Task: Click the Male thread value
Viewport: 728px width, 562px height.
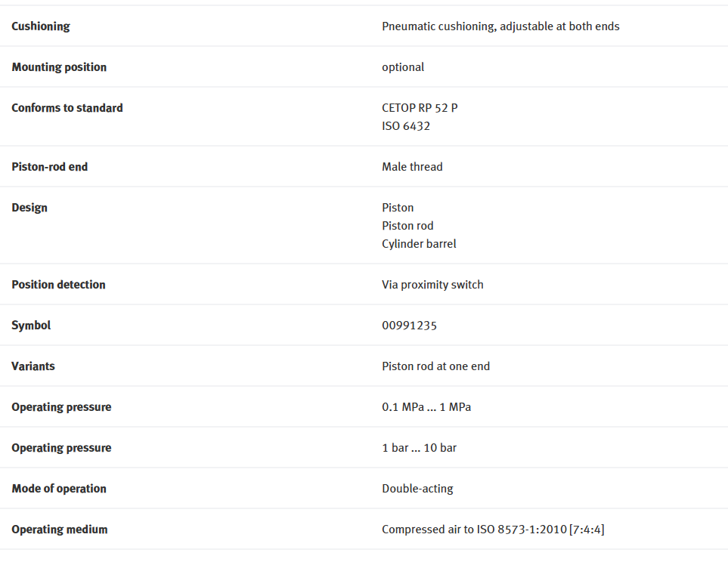Action: pos(412,167)
